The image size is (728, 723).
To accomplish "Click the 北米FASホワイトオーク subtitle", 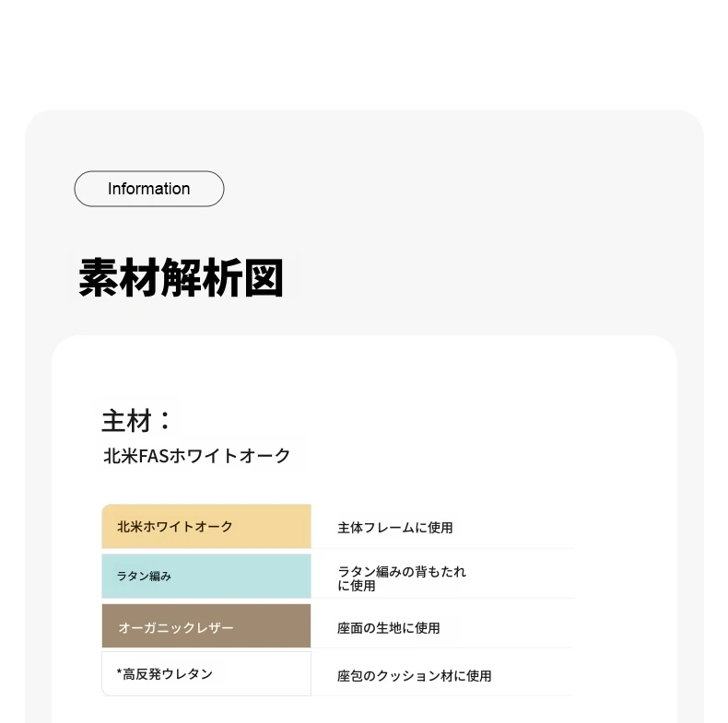I will pyautogui.click(x=197, y=456).
